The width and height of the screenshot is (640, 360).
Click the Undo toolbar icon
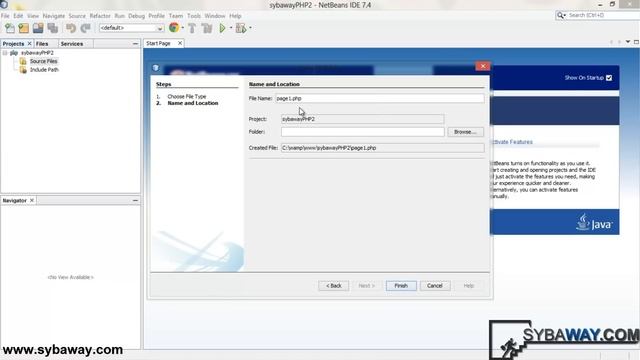(x=71, y=28)
